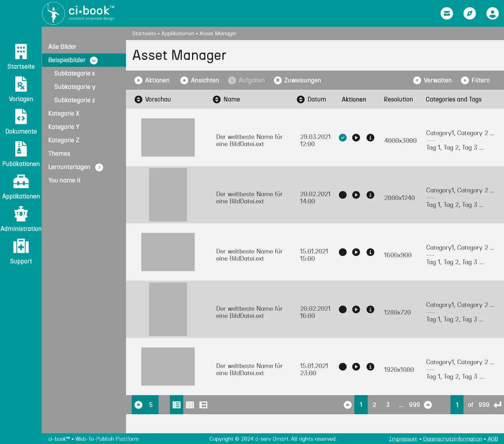Switch to list view in footer bar
Image resolution: width=504 pixels, height=444 pixels.
(176, 405)
